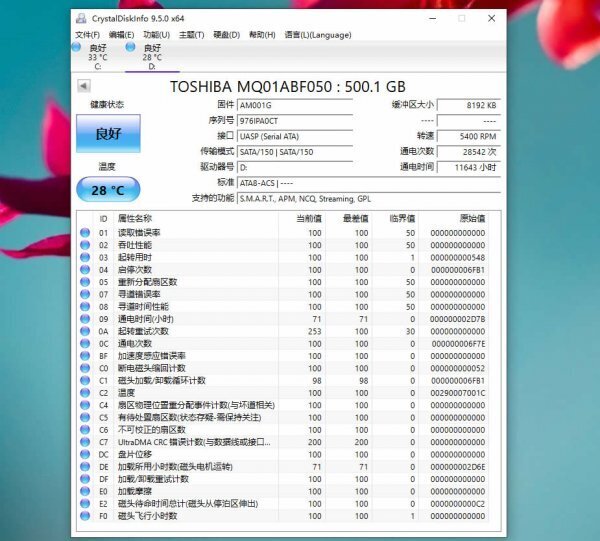The height and width of the screenshot is (541, 600).
Task: Click the 原始值 column header
Action: point(472,218)
